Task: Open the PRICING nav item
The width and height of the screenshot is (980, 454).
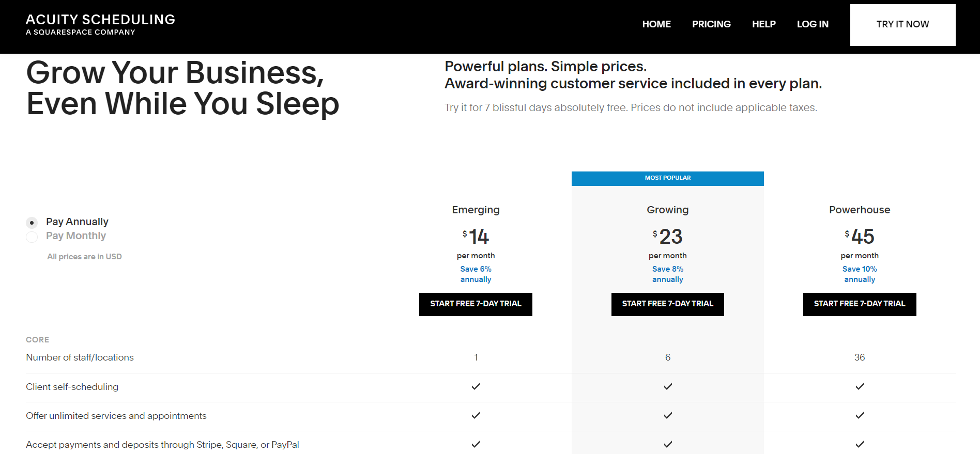Action: click(x=711, y=24)
